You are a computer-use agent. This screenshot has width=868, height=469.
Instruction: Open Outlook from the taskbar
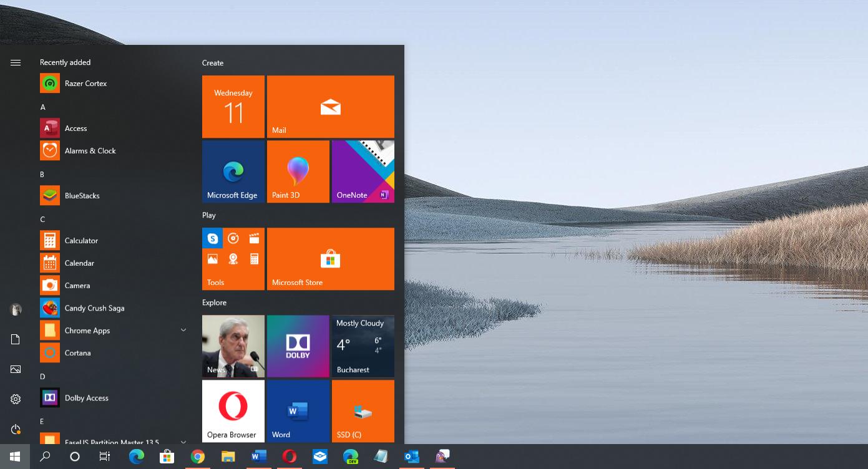click(x=411, y=457)
